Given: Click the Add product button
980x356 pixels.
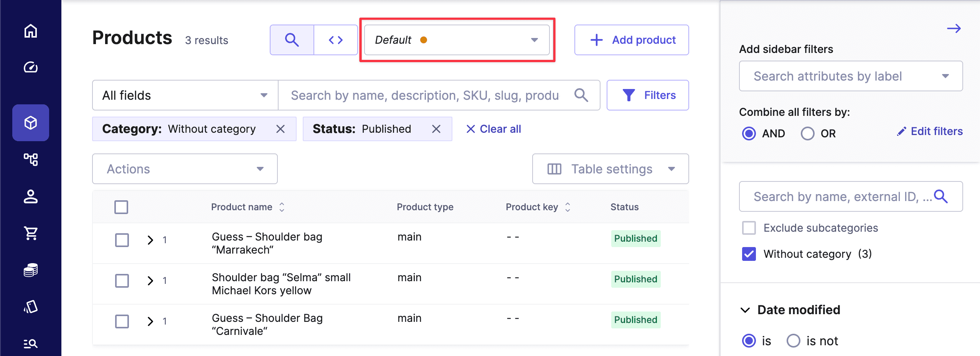Looking at the screenshot, I should pyautogui.click(x=632, y=40).
